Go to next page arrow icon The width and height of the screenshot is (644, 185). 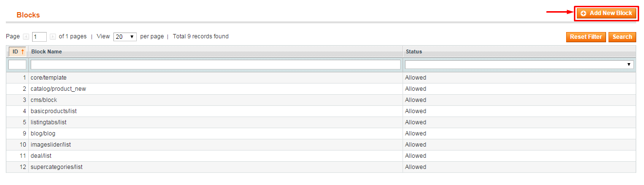tap(53, 36)
